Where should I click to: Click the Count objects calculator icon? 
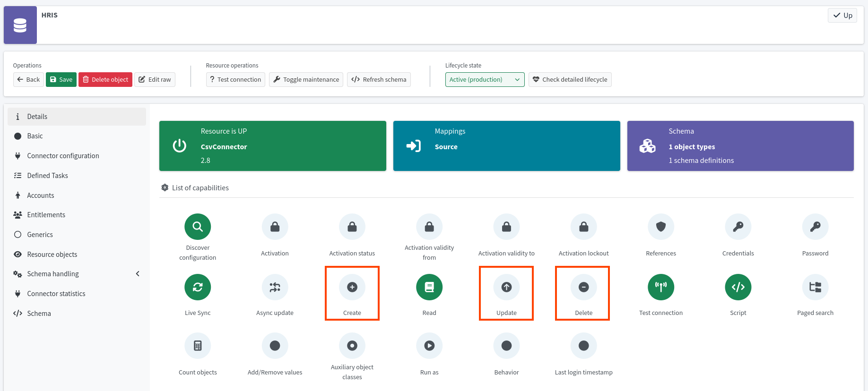click(198, 346)
